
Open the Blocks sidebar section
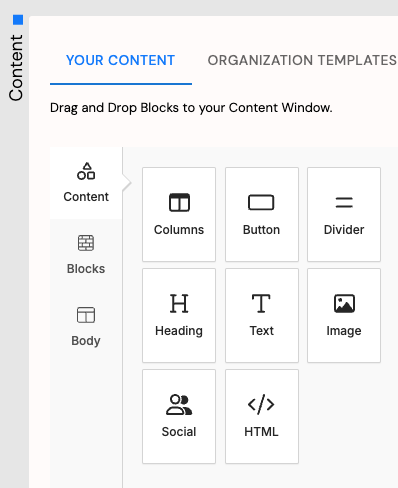pos(86,255)
